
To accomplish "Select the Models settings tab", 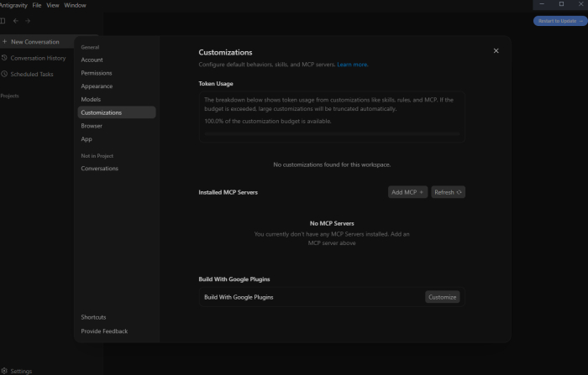I will click(117, 99).
